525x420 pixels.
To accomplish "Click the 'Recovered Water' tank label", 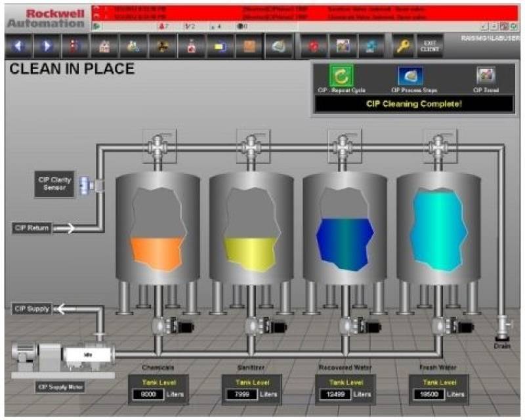I will pos(345,367).
